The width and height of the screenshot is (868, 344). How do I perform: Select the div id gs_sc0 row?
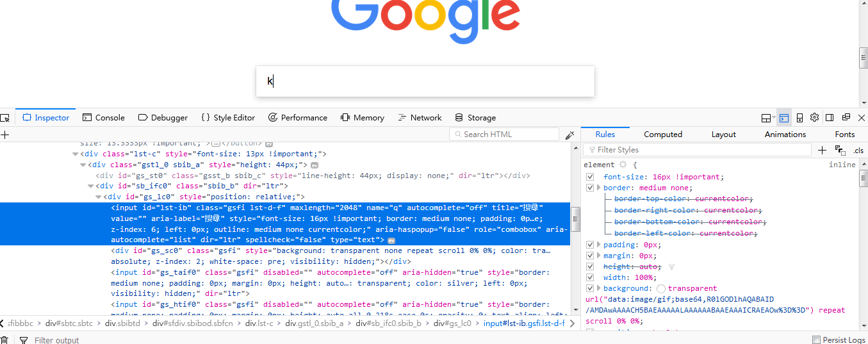331,256
